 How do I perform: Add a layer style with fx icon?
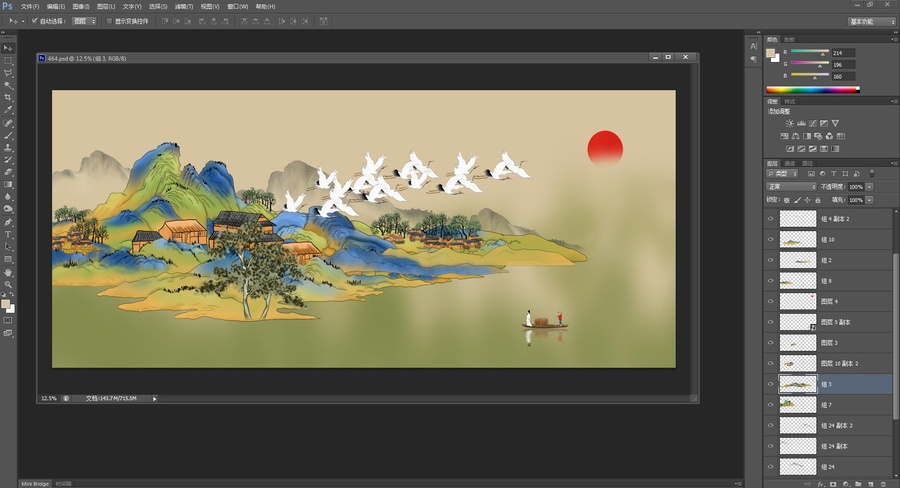click(821, 484)
